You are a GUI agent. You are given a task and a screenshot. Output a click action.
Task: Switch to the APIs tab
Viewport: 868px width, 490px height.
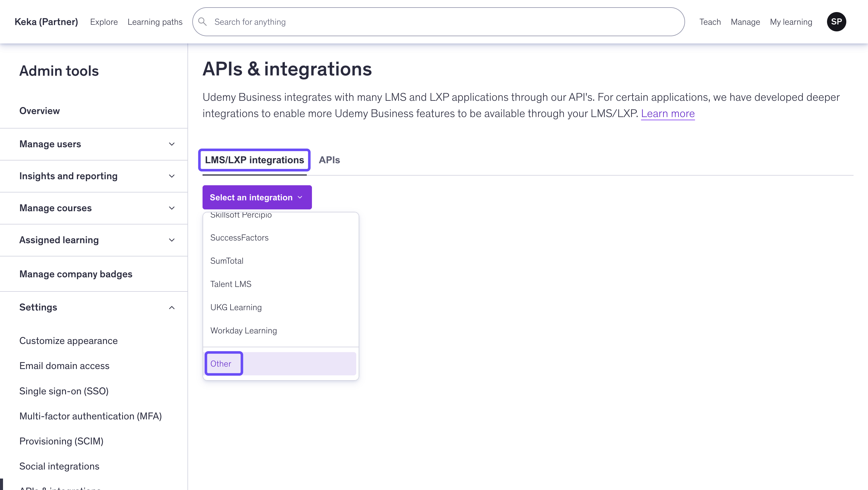(329, 160)
